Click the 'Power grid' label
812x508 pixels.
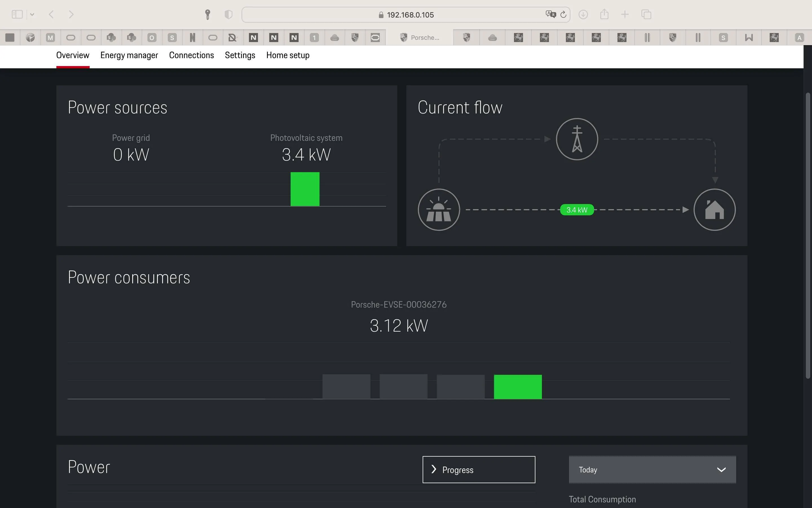[x=131, y=138]
